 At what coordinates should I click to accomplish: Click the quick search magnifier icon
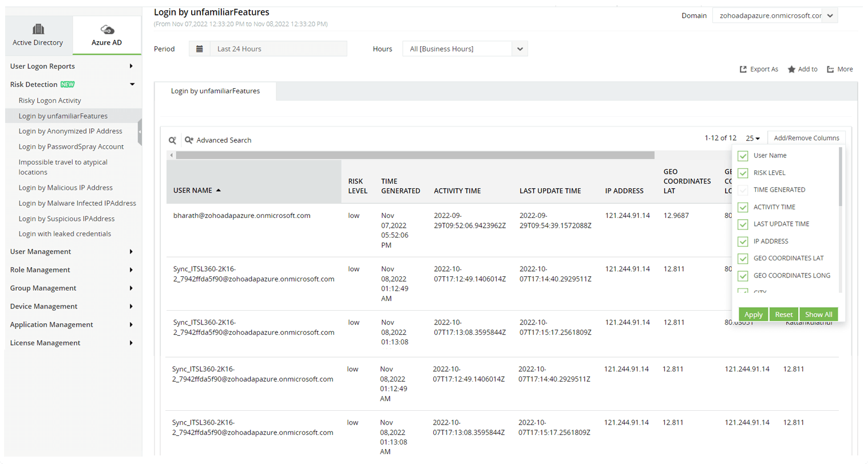[173, 140]
